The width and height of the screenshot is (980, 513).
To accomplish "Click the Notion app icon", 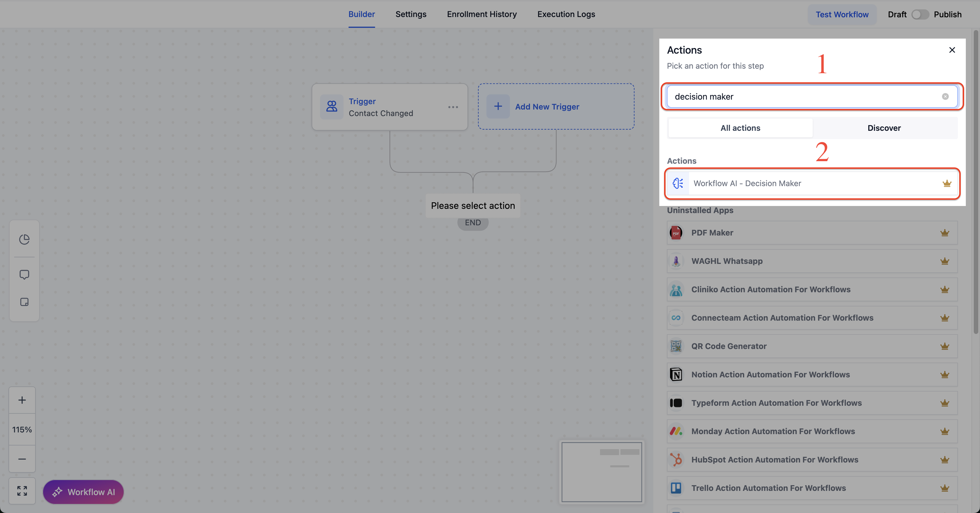I will (x=676, y=375).
